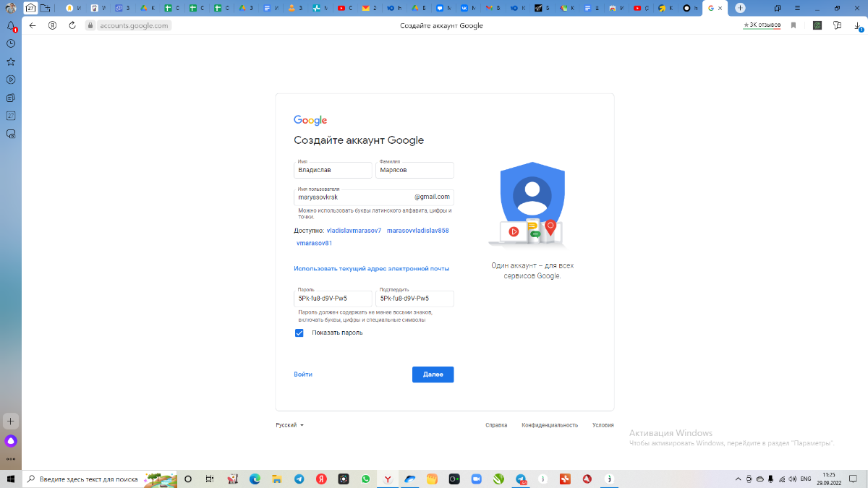Open the new tab plus button
The image size is (868, 488).
click(740, 8)
